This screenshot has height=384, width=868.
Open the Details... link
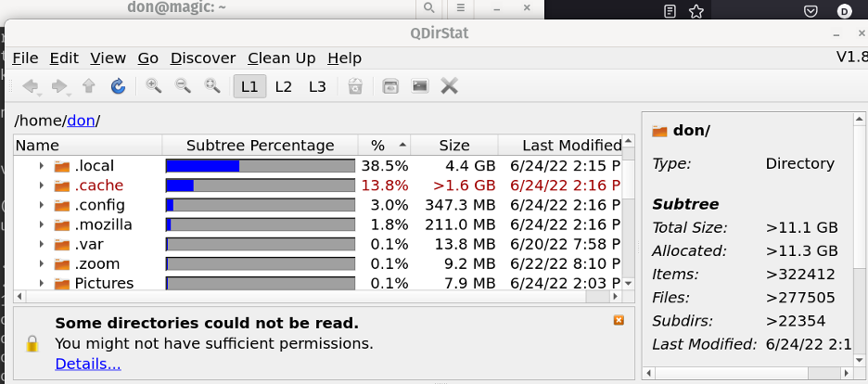pos(88,364)
